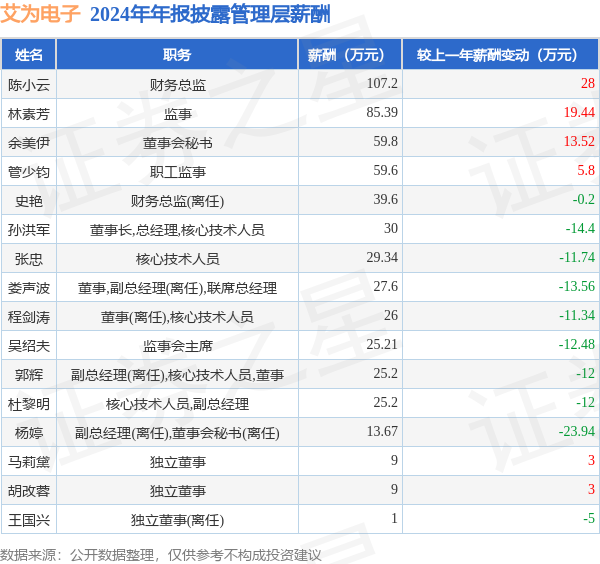
Task: Click salary value 85.39
Action: 382,112
